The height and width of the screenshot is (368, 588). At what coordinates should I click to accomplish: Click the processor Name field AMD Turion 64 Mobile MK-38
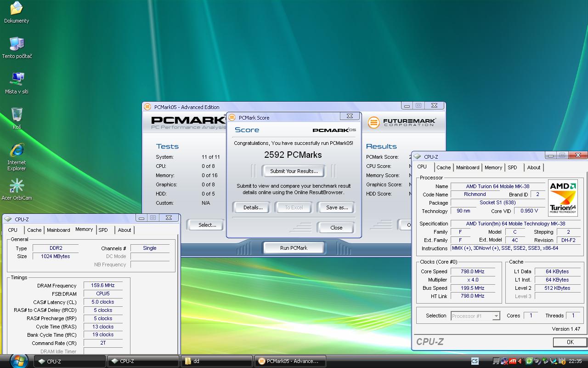pyautogui.click(x=498, y=186)
